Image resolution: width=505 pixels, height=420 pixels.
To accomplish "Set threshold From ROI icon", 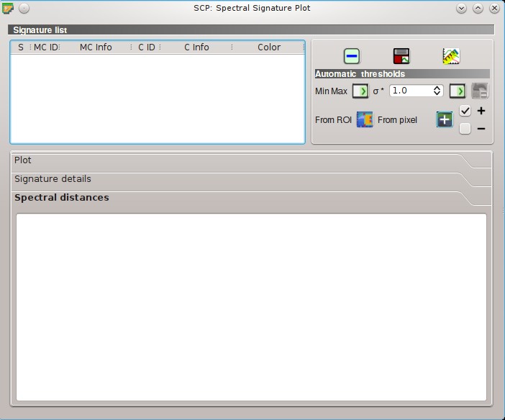I will click(365, 120).
